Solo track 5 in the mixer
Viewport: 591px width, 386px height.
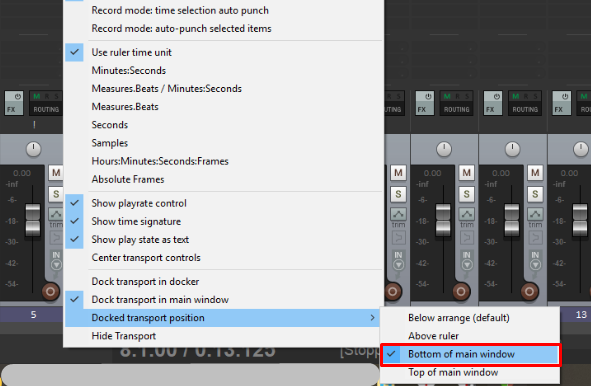[56, 194]
